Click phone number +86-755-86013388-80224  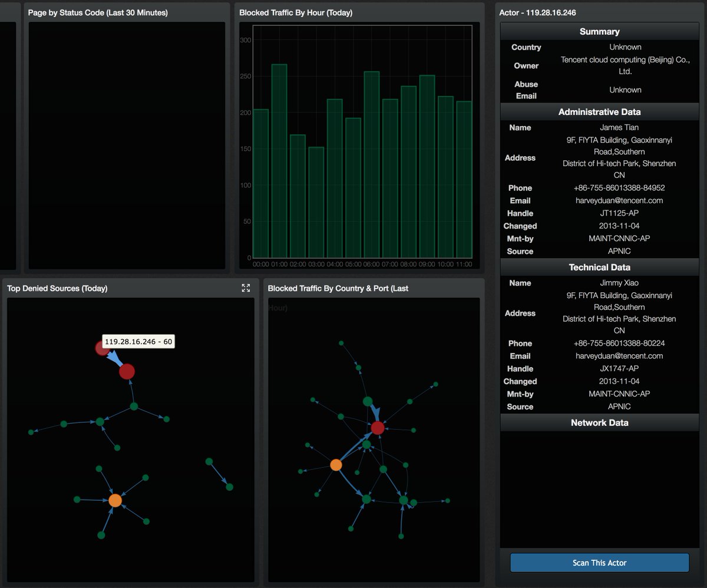coord(619,343)
